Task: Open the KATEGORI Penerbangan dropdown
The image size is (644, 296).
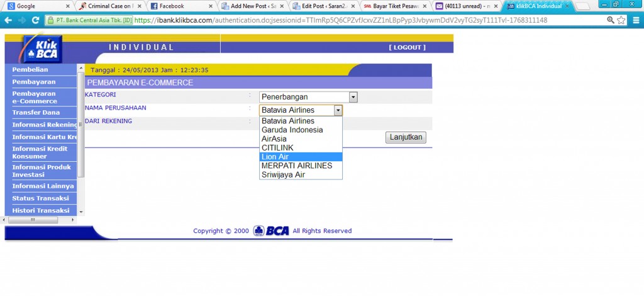Action: (x=308, y=97)
